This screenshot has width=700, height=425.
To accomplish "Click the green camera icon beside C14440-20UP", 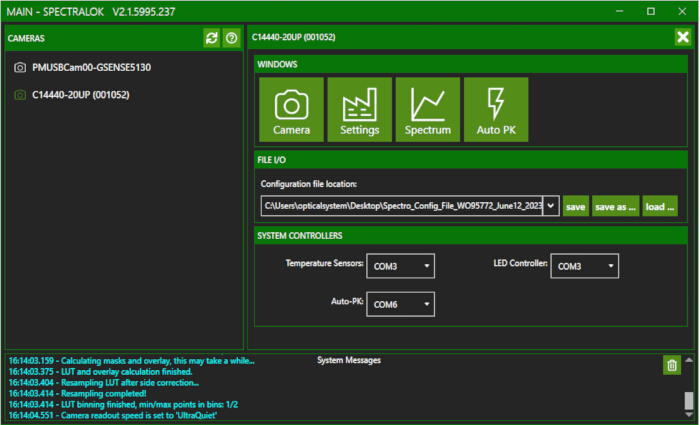I will 20,95.
